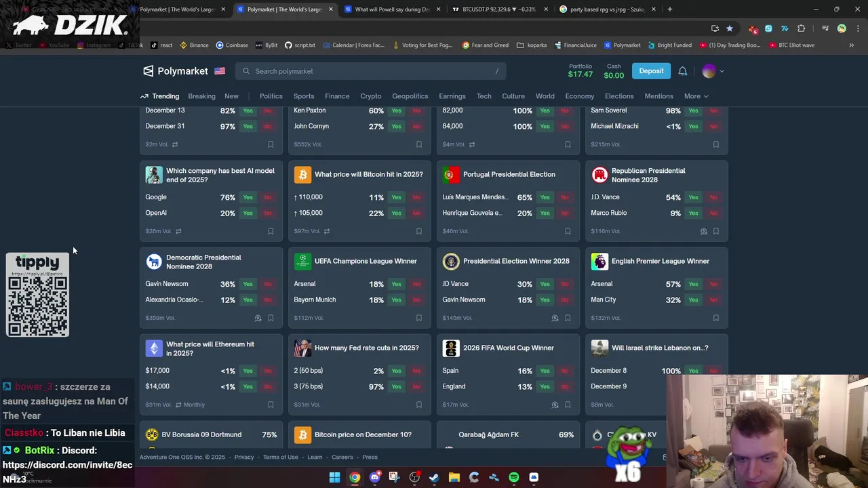Open the Trending tab
This screenshot has width=868, height=488.
160,96
